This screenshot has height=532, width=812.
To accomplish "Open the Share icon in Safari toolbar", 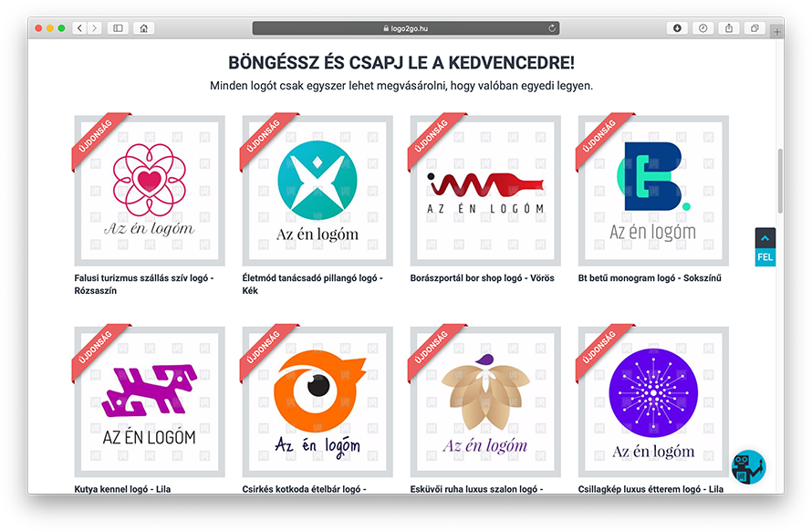I will (x=729, y=28).
